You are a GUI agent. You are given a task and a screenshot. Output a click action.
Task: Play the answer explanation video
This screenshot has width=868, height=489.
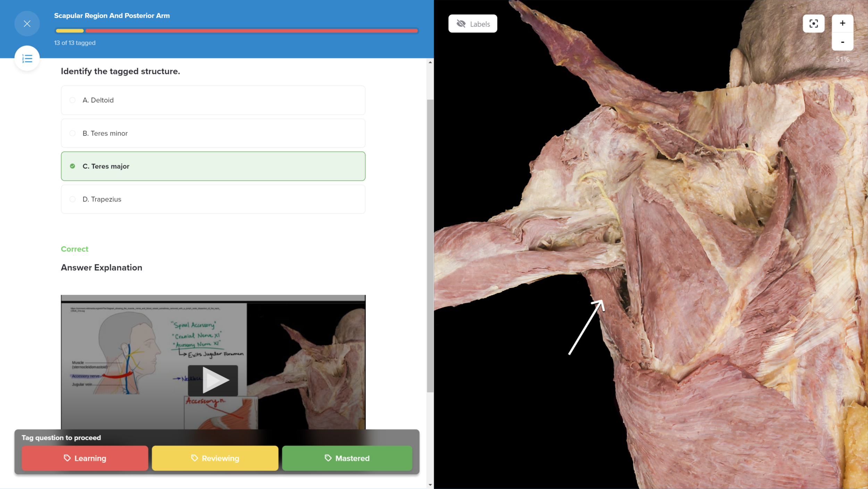tap(213, 380)
